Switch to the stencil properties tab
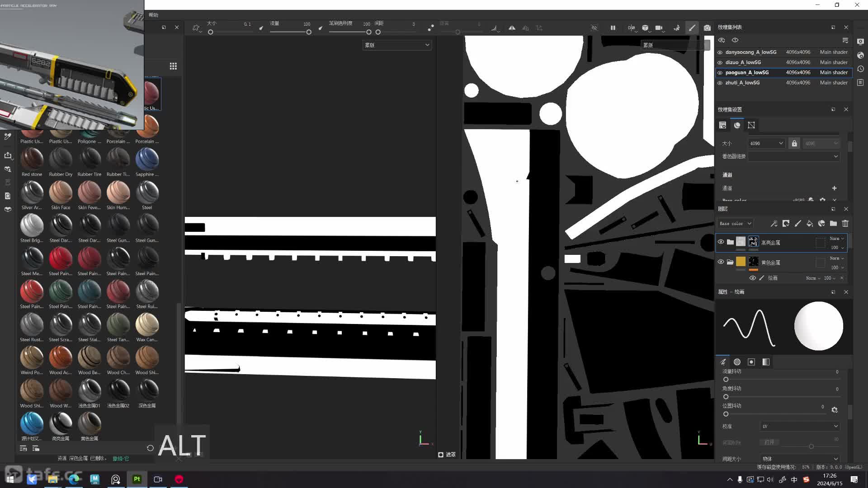This screenshot has height=488, width=868. pos(751,362)
